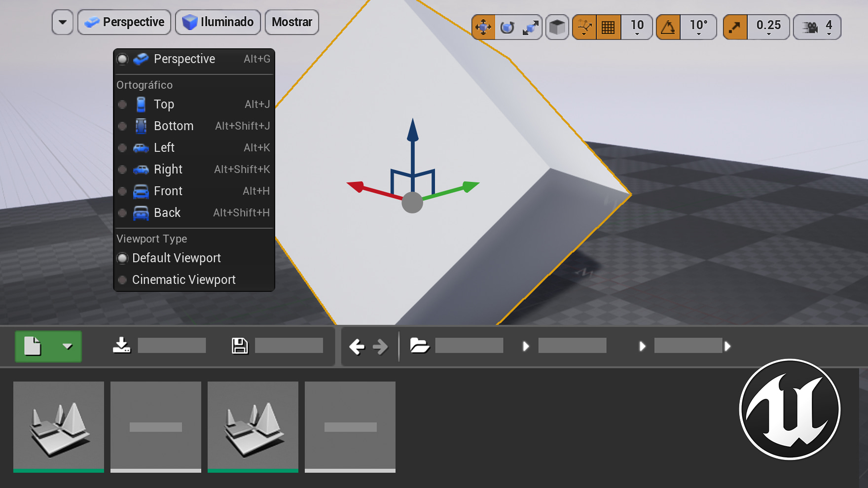Select Top orthographic view option
868x488 pixels.
(x=194, y=105)
